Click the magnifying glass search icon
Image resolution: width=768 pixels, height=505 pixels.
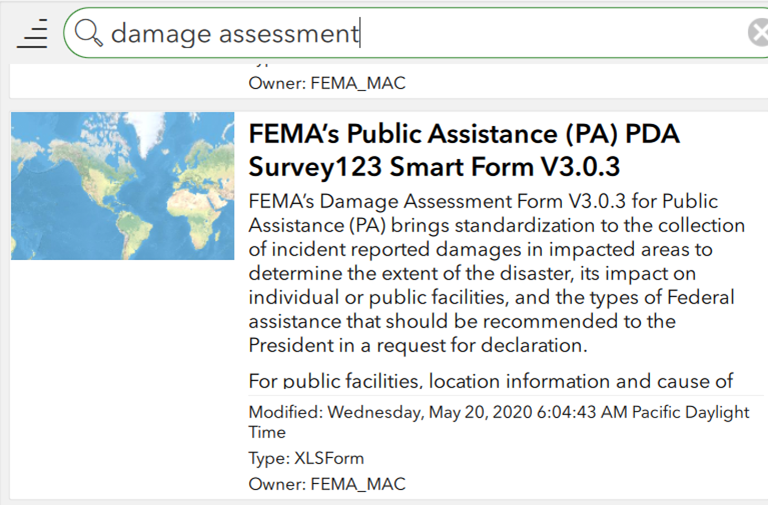click(89, 34)
